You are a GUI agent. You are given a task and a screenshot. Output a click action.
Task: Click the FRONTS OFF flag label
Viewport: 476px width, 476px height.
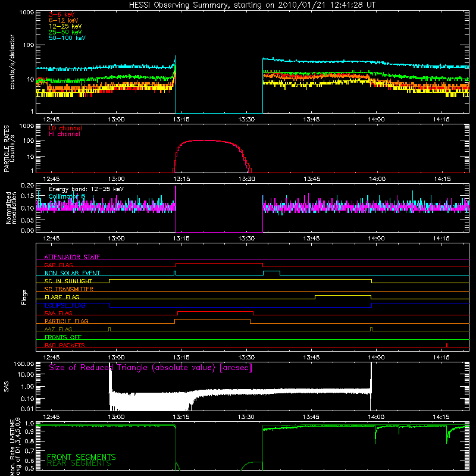(x=63, y=337)
